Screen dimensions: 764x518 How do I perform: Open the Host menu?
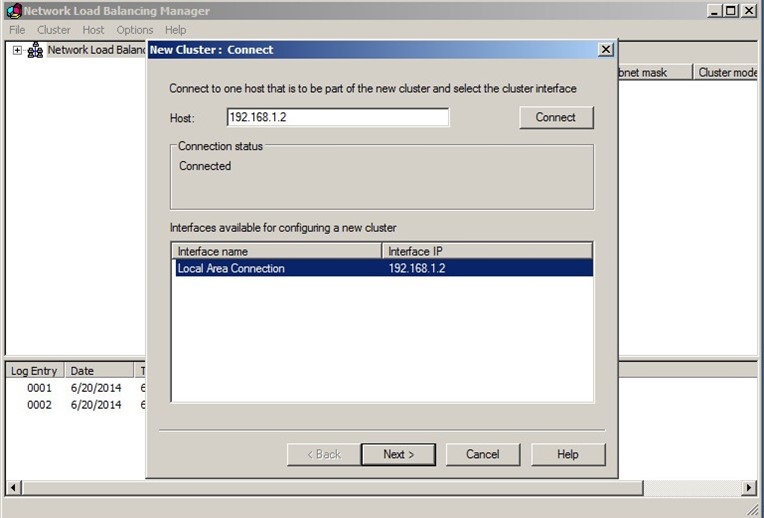click(x=93, y=30)
